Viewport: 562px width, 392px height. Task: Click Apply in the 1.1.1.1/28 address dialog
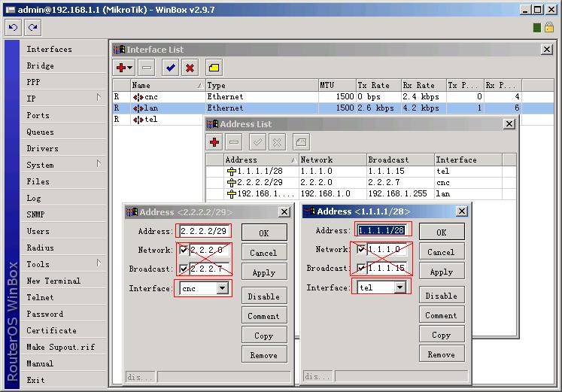pos(441,272)
